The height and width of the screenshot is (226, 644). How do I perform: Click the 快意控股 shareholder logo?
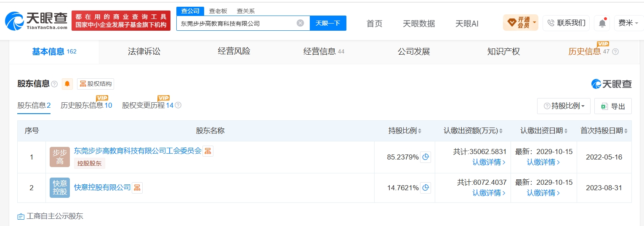60,188
